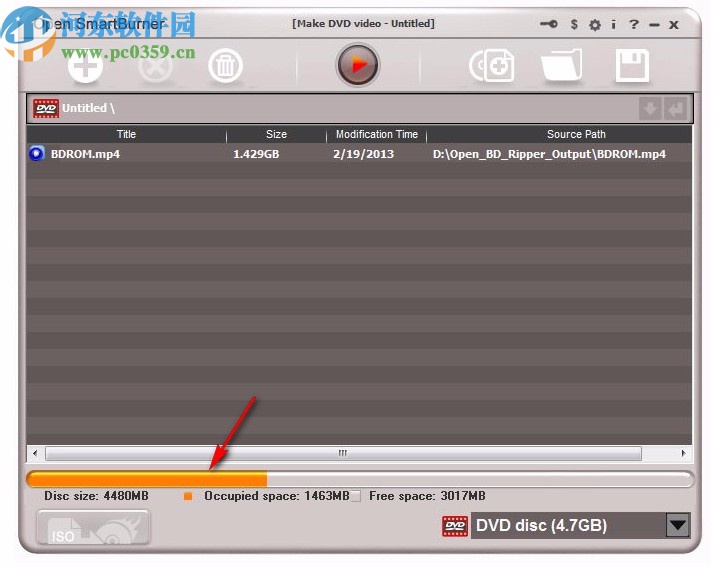Click the ISO burn image button

(x=93, y=527)
